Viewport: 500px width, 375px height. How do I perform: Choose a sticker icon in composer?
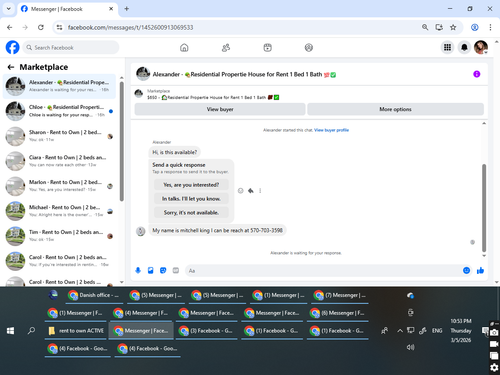point(163,270)
